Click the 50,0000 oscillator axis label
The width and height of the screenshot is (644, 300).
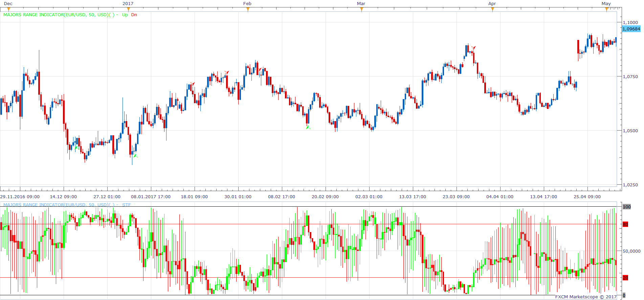pyautogui.click(x=631, y=251)
